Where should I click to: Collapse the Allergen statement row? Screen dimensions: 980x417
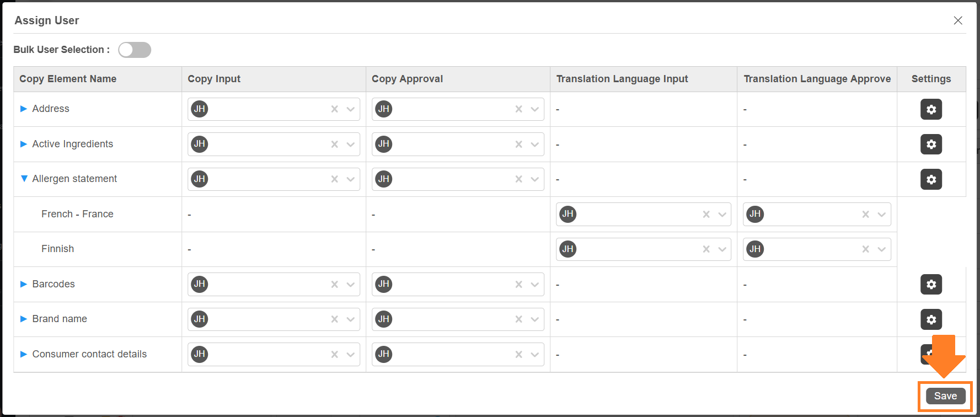pyautogui.click(x=24, y=179)
